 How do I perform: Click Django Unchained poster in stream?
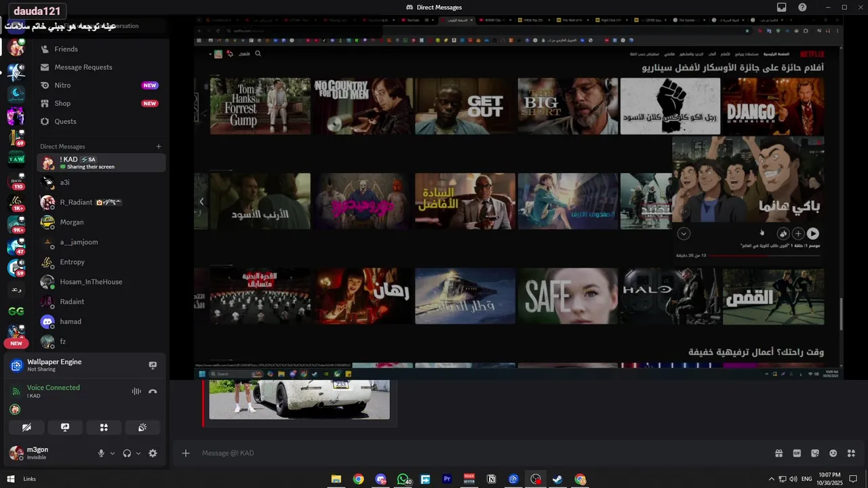pyautogui.click(x=773, y=106)
